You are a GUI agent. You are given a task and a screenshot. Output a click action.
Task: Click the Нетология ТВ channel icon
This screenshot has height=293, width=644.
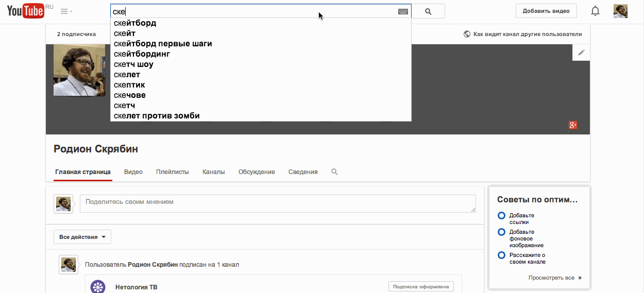tap(98, 287)
